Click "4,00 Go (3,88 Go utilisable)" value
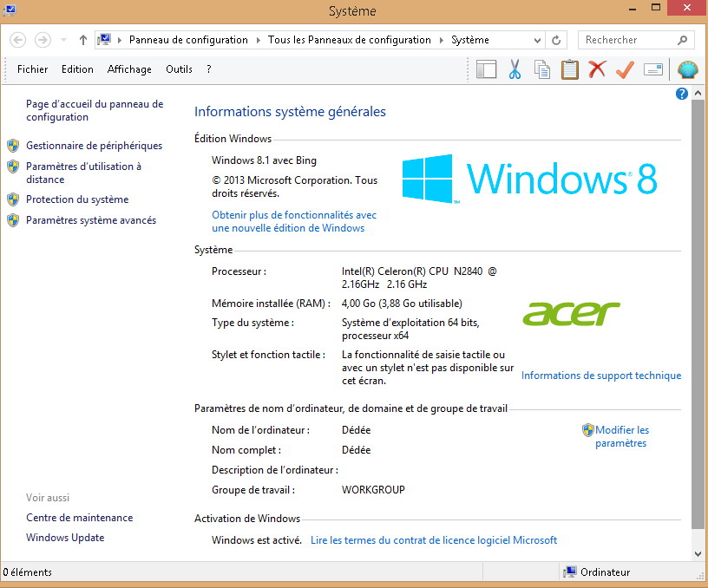708x588 pixels. (x=402, y=304)
